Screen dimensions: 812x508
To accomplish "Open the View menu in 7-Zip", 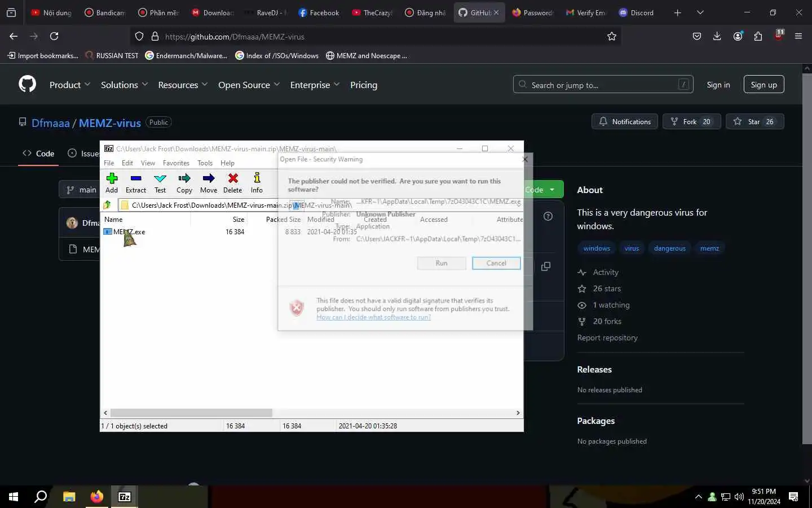I will pyautogui.click(x=148, y=163).
